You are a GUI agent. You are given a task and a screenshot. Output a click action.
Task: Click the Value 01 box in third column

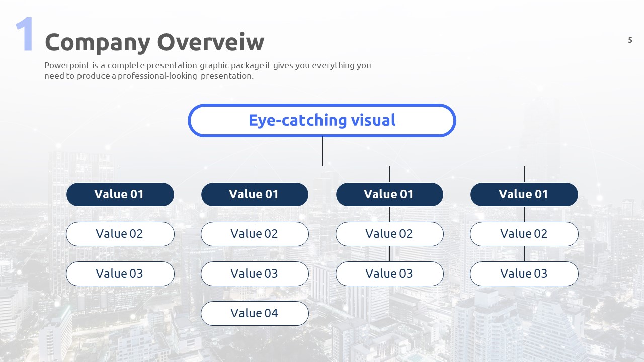[x=389, y=194]
